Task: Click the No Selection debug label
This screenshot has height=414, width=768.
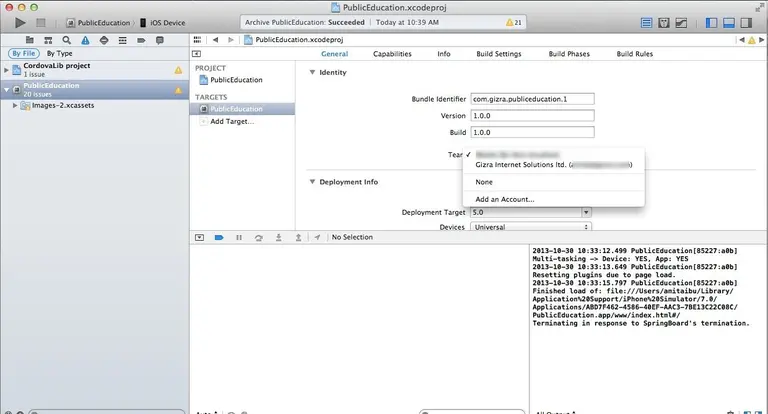Action: [352, 237]
